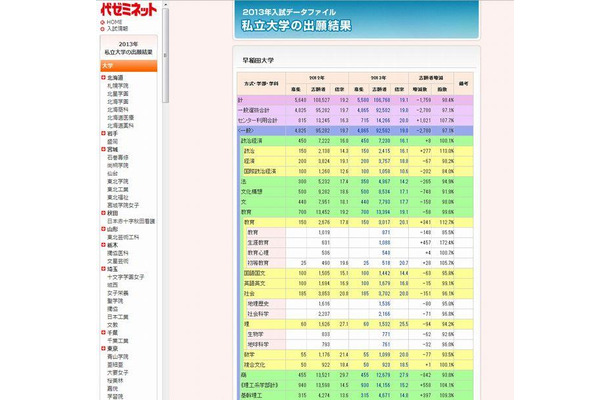Select the センター利用合計 row label

(x=258, y=120)
